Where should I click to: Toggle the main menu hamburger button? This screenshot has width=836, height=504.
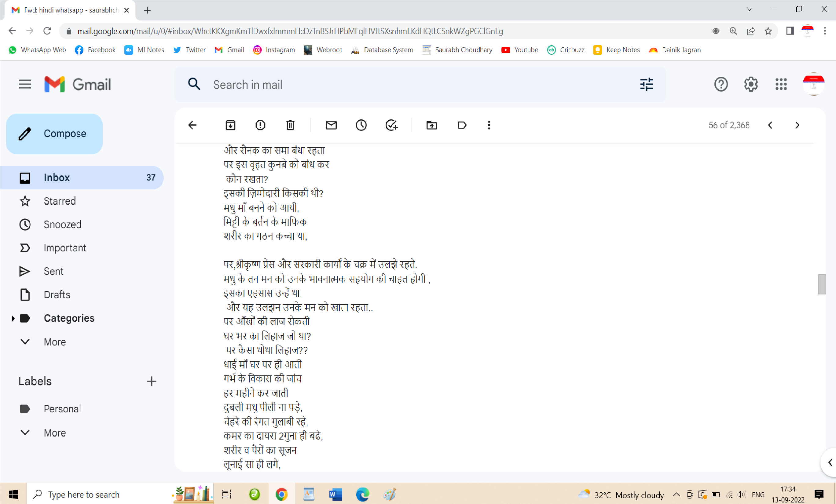[x=25, y=84]
